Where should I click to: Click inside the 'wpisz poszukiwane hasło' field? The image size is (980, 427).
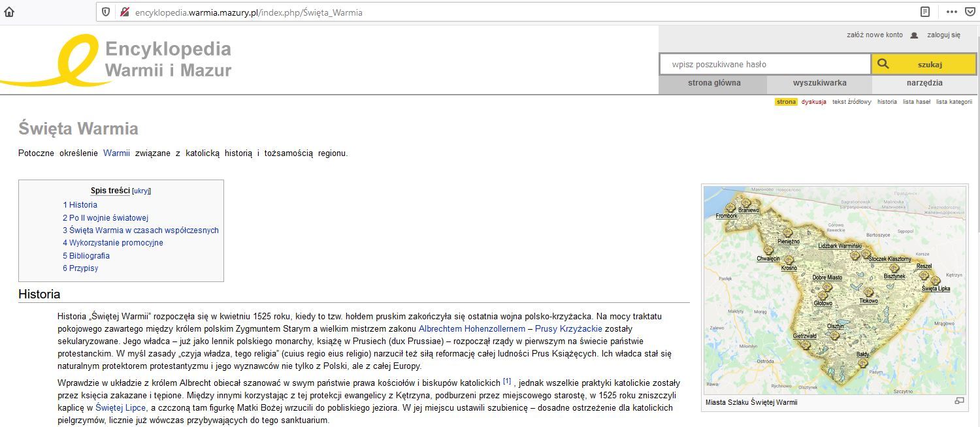pyautogui.click(x=764, y=64)
